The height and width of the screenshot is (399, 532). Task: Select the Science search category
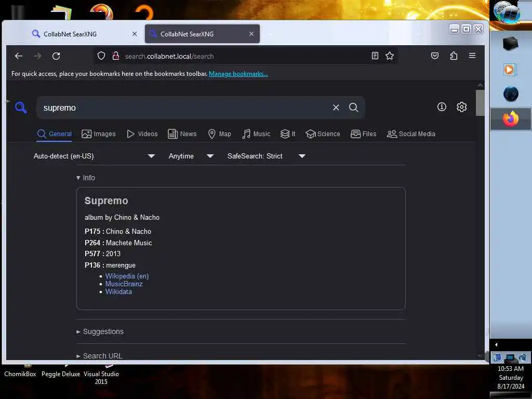323,134
